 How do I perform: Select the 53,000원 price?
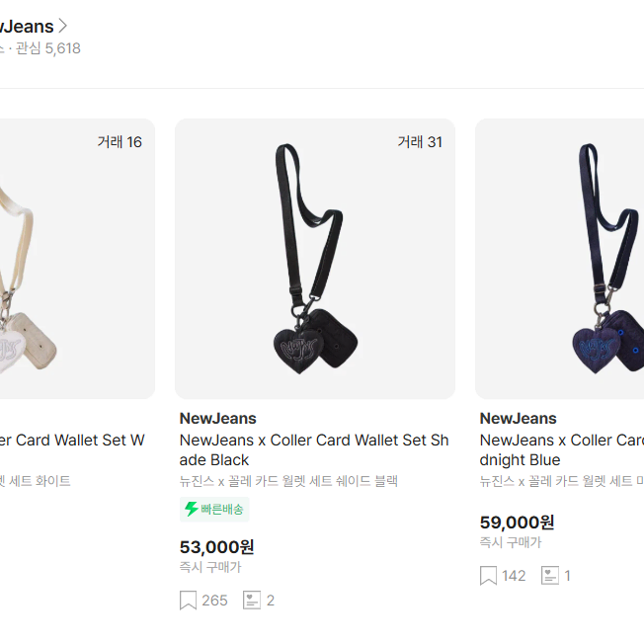(217, 547)
